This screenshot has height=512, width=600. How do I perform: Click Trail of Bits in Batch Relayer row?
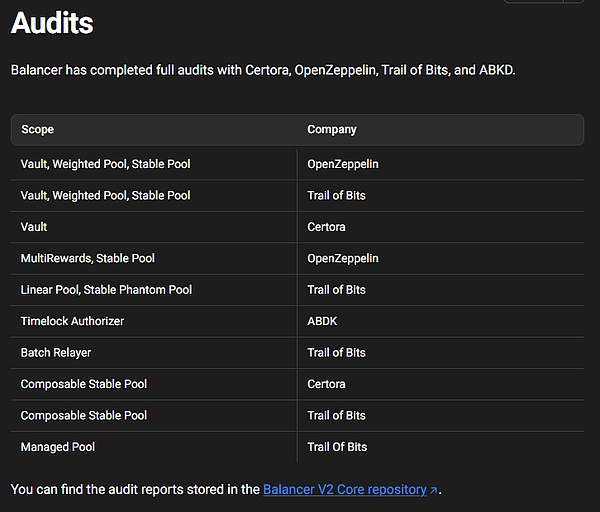[x=337, y=353]
